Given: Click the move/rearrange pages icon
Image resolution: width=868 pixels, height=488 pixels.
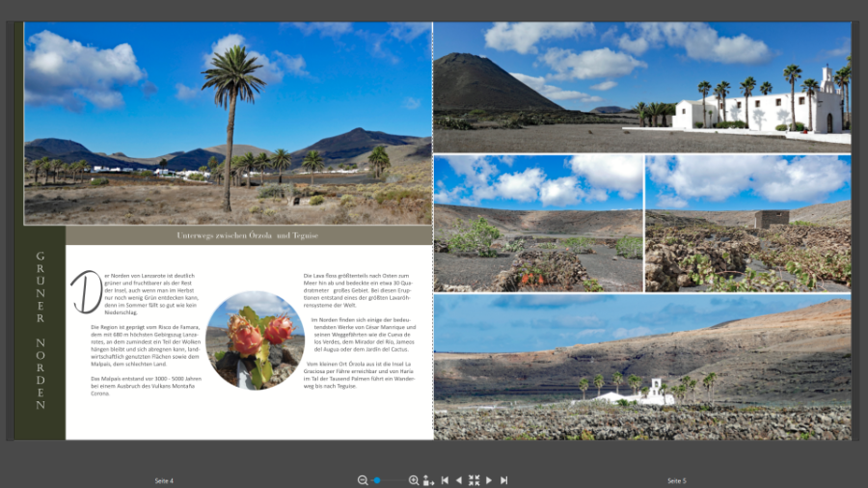Looking at the screenshot, I should coord(428,480).
